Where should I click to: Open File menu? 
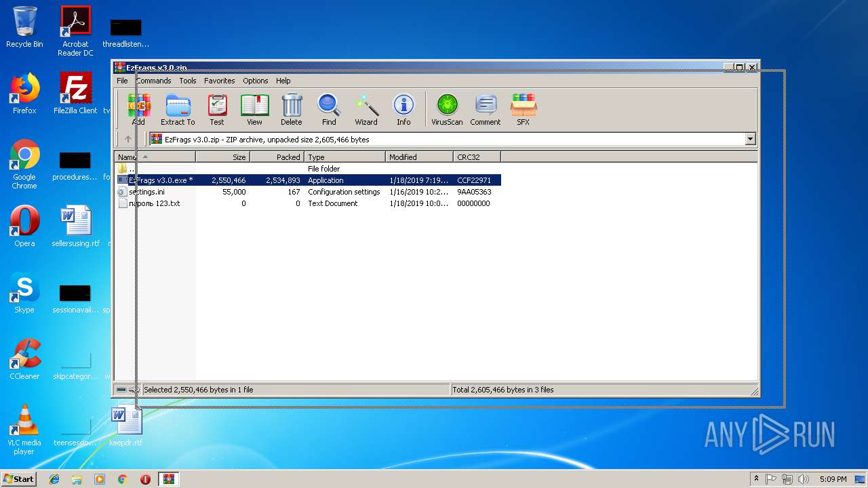[122, 81]
